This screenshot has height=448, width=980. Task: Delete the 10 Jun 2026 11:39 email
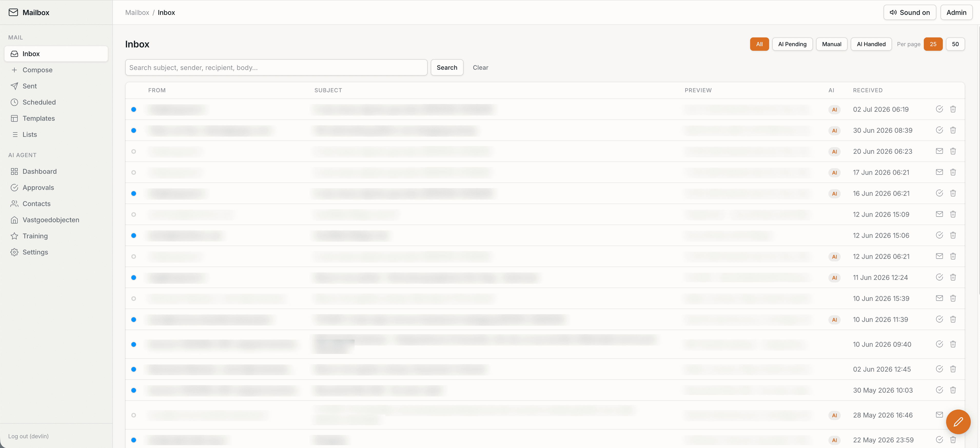point(953,319)
